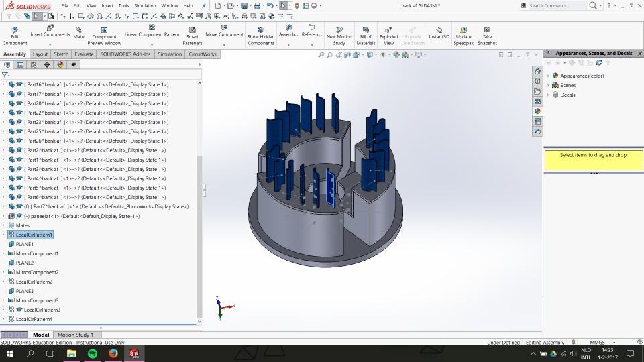Expand Appearances(color) in task pane
This screenshot has width=644, height=362.
[548, 76]
